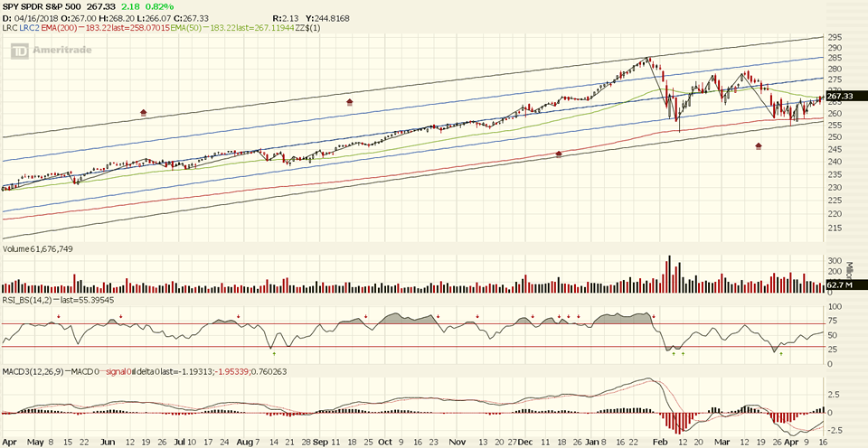Screen dimensions: 868x448
Task: Click the tallest volume bar in February
Action: pyautogui.click(x=670, y=273)
